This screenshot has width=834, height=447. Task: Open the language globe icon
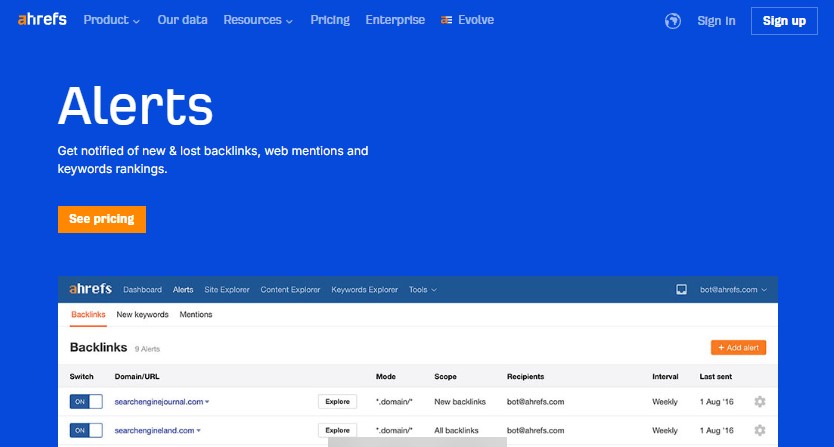click(672, 21)
